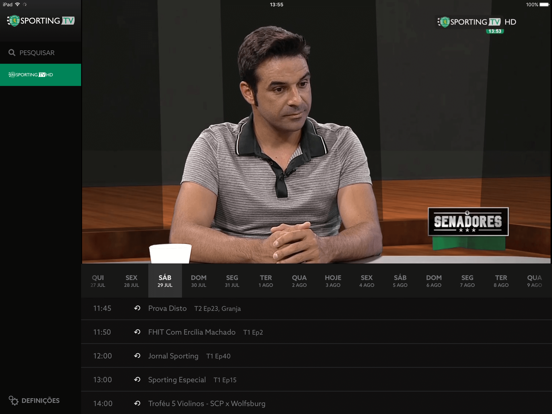This screenshot has height=414, width=552.
Task: Click replay icon for Sporting Especial
Action: [137, 380]
